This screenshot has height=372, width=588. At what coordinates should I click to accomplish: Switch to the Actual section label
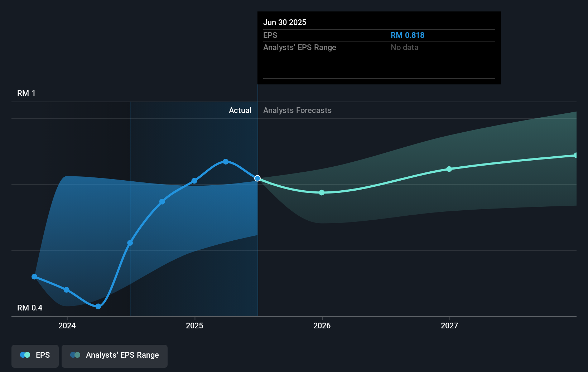tap(240, 110)
